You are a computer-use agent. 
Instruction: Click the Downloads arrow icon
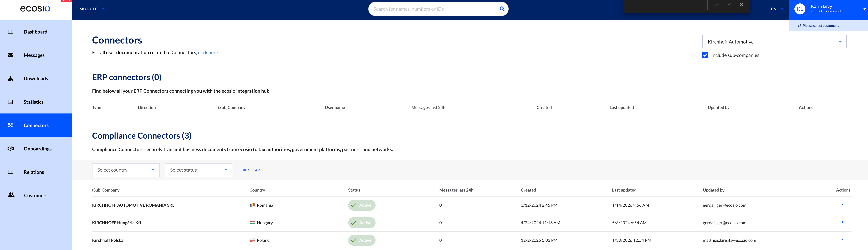coord(10,79)
